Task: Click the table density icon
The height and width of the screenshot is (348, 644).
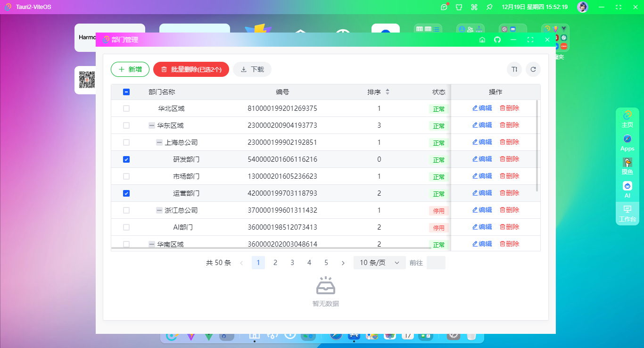Action: (514, 69)
